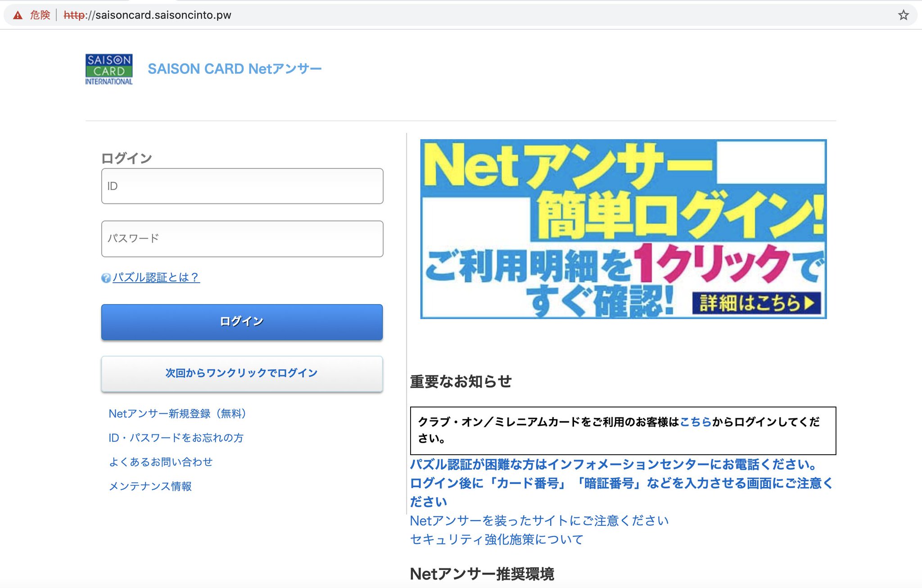Click the パスワード input field
The width and height of the screenshot is (922, 588).
coord(242,239)
